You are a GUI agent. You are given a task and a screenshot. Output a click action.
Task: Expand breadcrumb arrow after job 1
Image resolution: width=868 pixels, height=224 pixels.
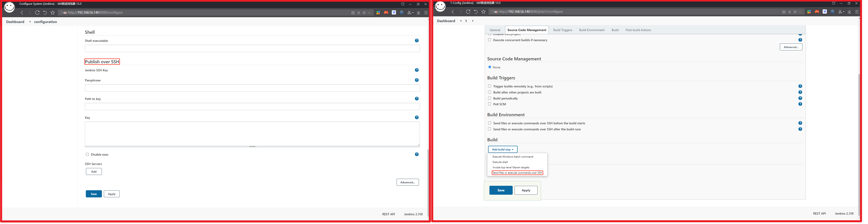point(473,21)
